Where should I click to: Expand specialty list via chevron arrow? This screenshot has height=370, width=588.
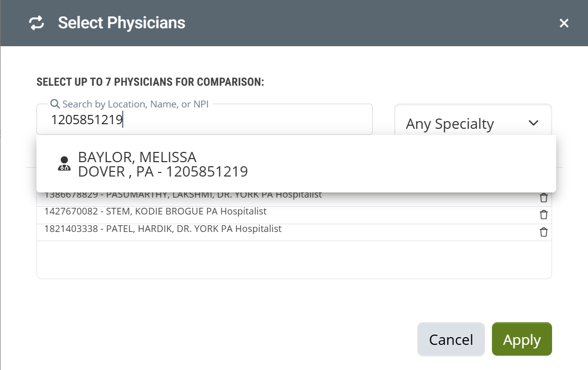click(x=534, y=123)
